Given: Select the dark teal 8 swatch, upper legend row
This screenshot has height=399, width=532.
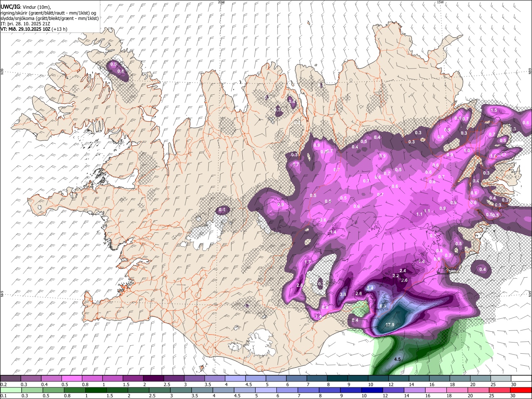Looking at the screenshot, I should point(337,378).
